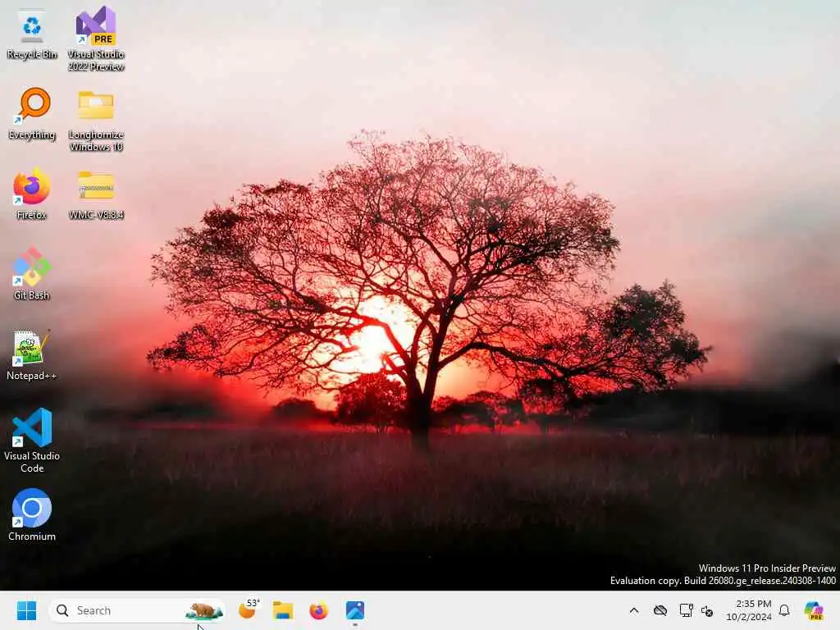Select Visual Studio 2022 Preview shortcut

tap(96, 39)
